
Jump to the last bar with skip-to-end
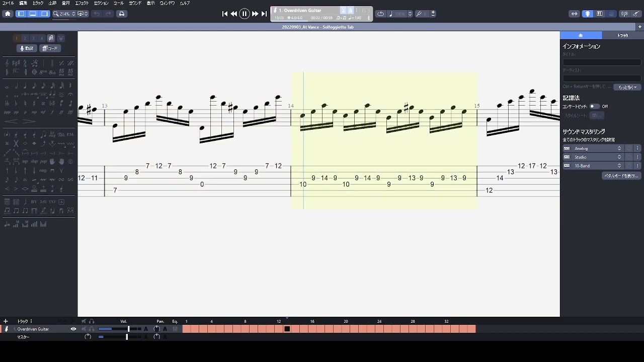tap(264, 14)
